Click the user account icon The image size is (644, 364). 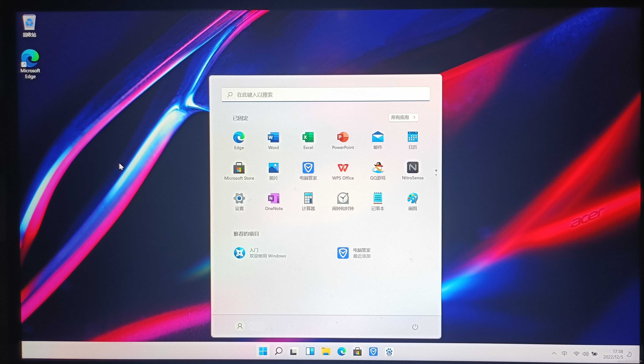tap(240, 326)
